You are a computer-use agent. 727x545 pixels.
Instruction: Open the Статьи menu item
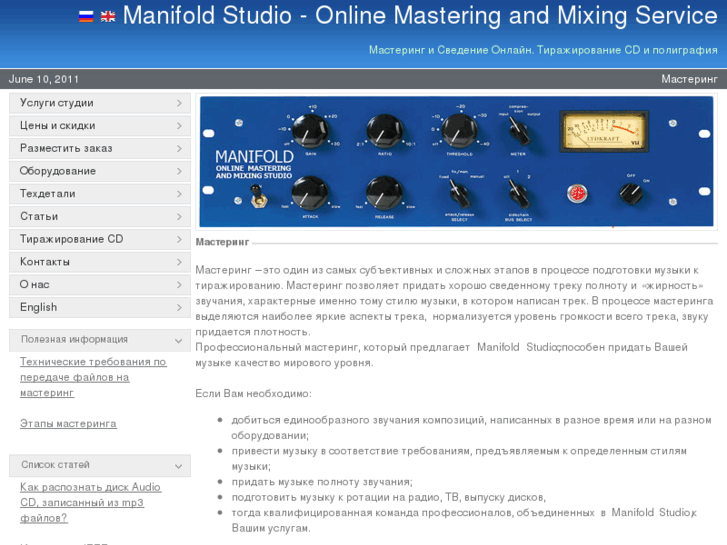(100, 217)
